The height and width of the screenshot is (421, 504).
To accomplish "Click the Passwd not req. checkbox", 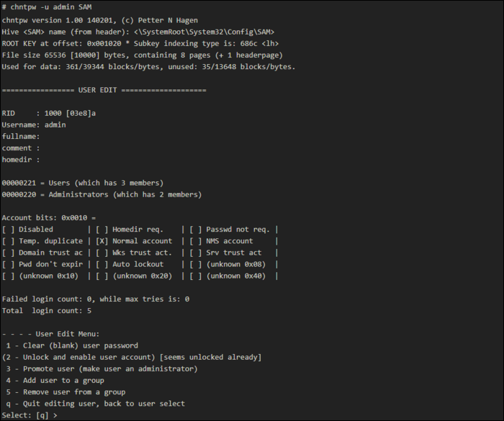I will coord(196,230).
